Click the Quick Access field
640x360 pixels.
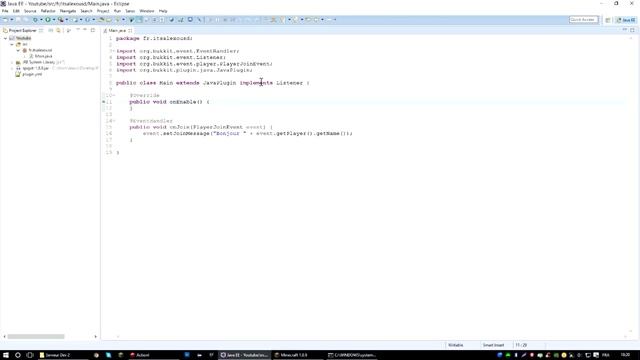[583, 20]
